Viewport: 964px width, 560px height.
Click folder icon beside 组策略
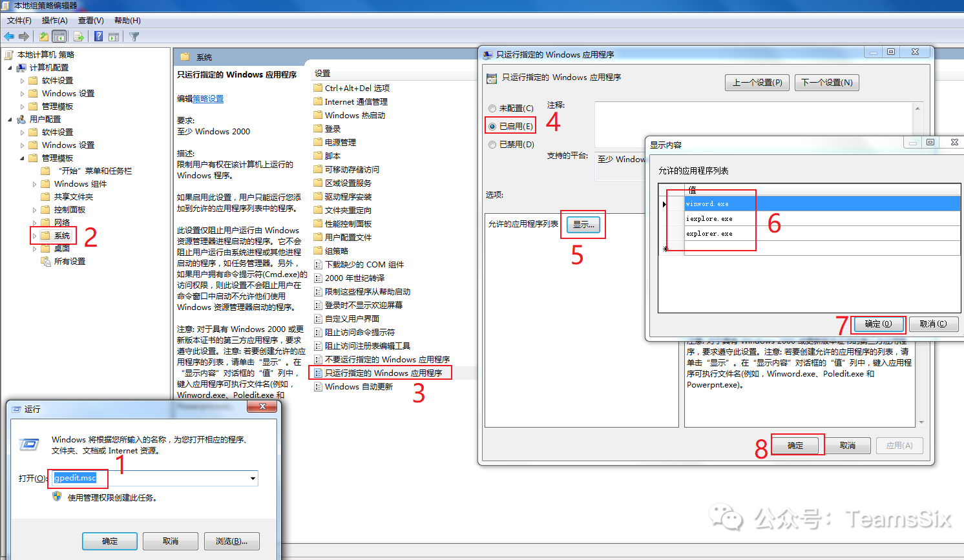point(318,251)
